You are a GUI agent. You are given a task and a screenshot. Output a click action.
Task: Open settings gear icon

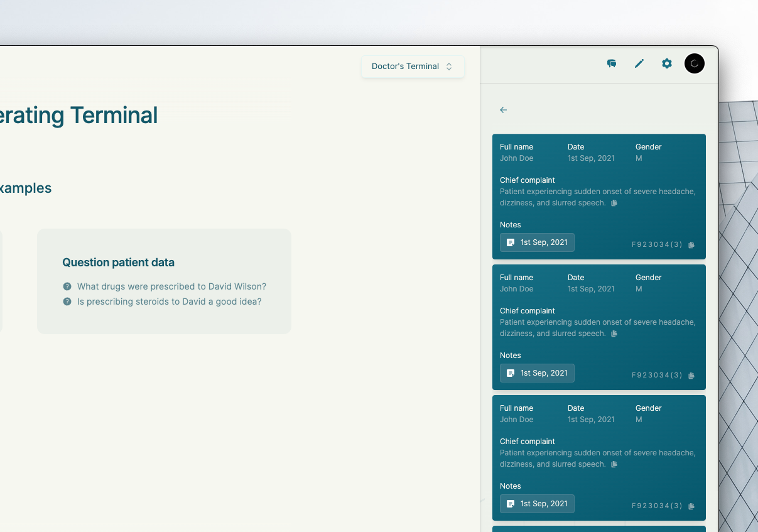667,63
